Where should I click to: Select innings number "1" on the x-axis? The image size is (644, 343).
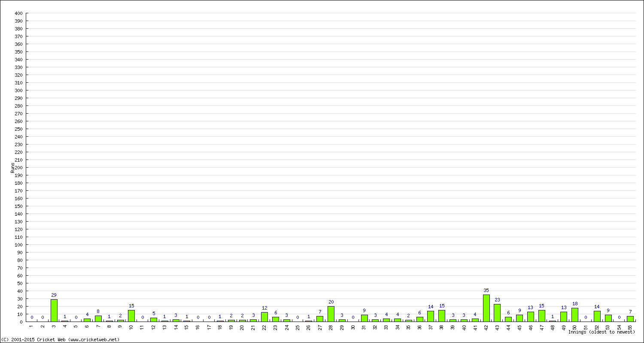point(32,326)
